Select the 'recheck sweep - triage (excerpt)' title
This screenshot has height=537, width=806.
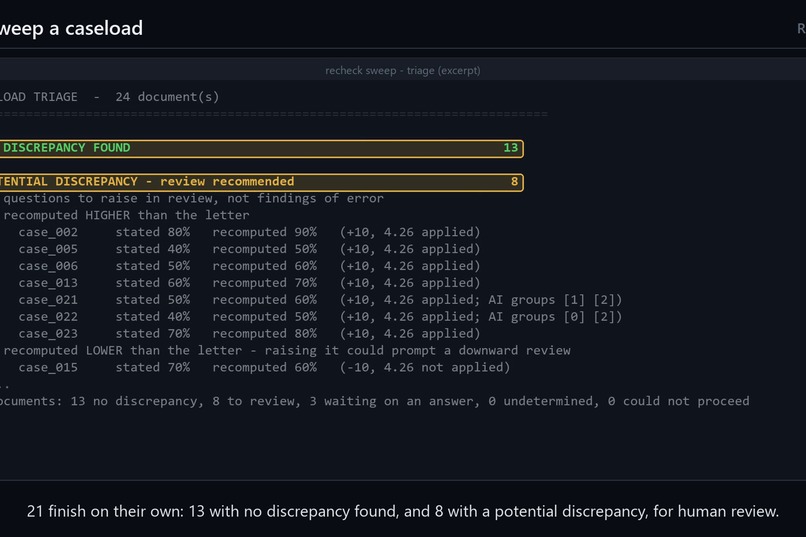(x=402, y=70)
